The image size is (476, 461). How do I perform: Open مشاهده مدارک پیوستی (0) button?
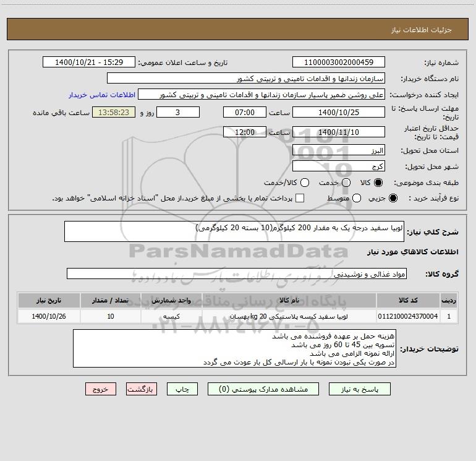point(263,389)
